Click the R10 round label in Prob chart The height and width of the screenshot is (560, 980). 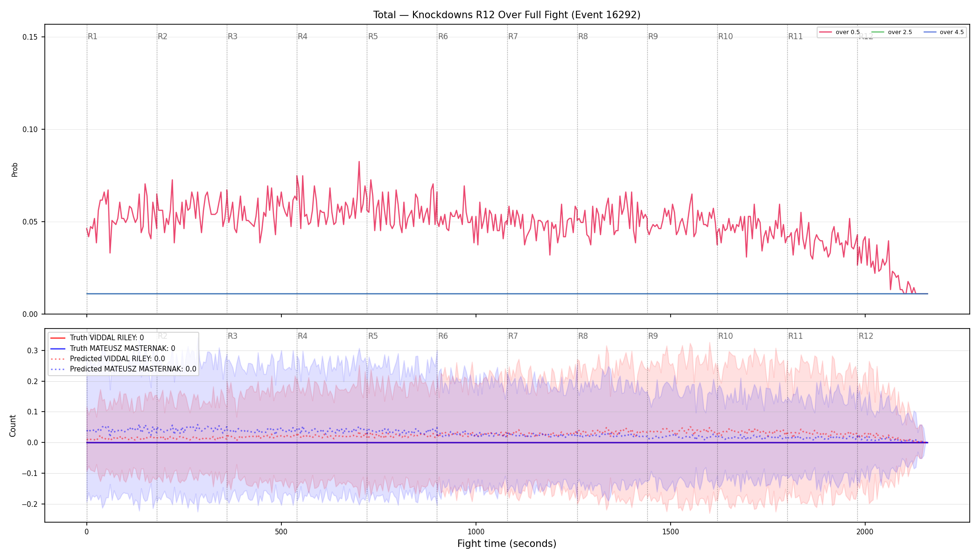pyautogui.click(x=725, y=36)
